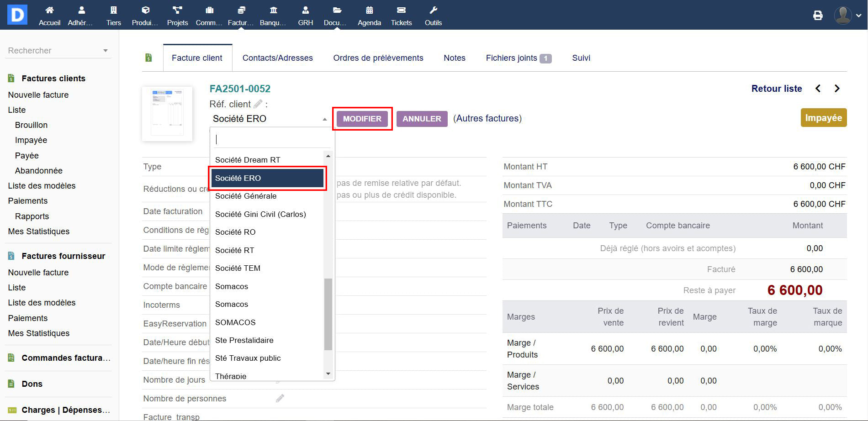Edit Réf. client with pencil icon
Viewport: 868px width, 421px height.
pyautogui.click(x=258, y=104)
